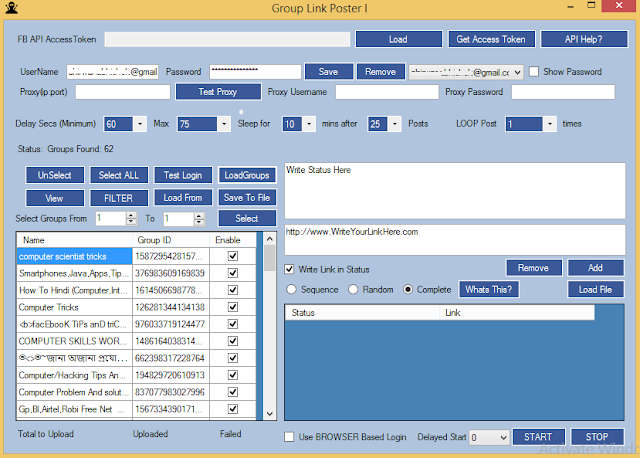The image size is (640, 458).
Task: Open the Max delay dropdown
Action: (x=224, y=124)
